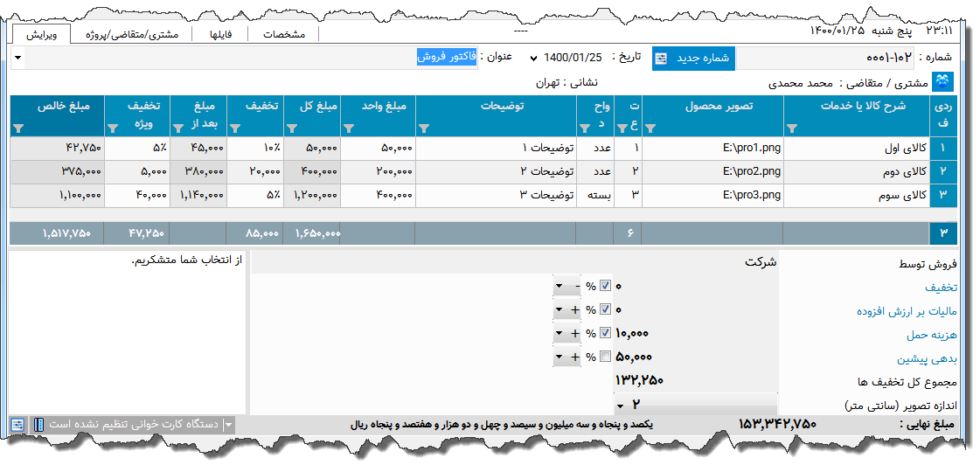This screenshot has height=472, width=980.
Task: Click the filter icon on توضیحات column
Action: [x=425, y=128]
